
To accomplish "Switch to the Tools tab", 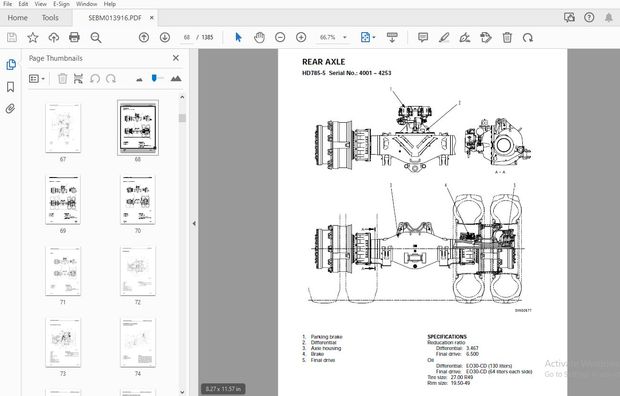I will [x=50, y=18].
